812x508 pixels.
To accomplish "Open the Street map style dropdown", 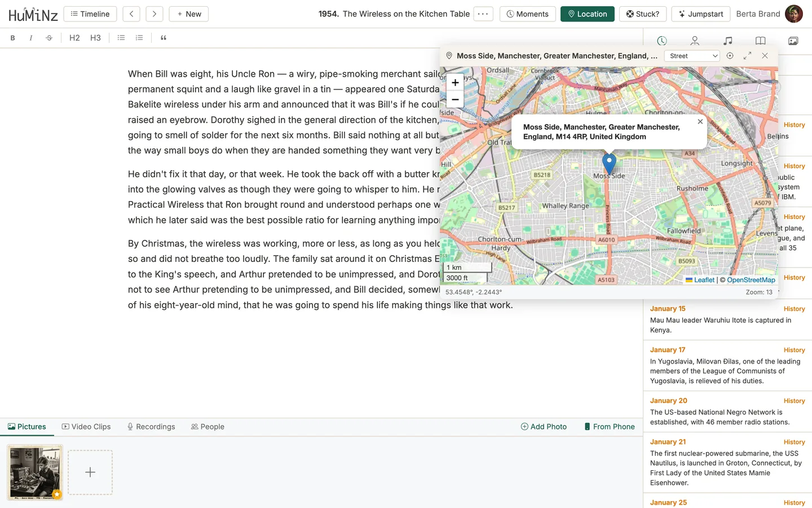I will pos(692,56).
